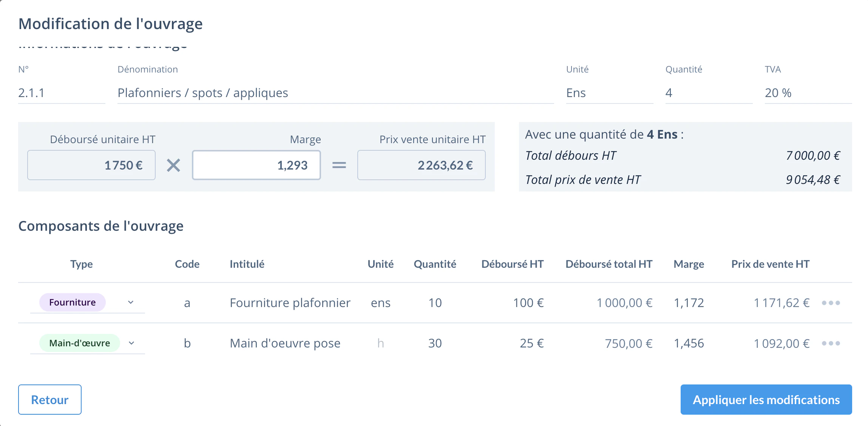Click Appliquer les modifications button

point(766,400)
